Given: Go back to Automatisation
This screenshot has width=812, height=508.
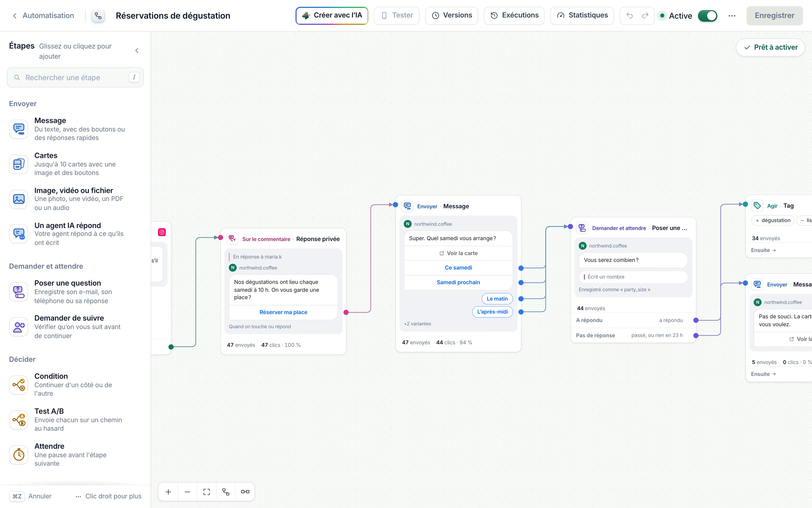Looking at the screenshot, I should [x=43, y=16].
